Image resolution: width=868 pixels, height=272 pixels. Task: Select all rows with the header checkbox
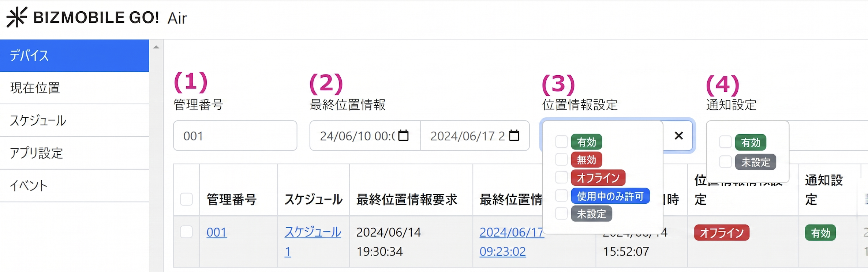[186, 199]
